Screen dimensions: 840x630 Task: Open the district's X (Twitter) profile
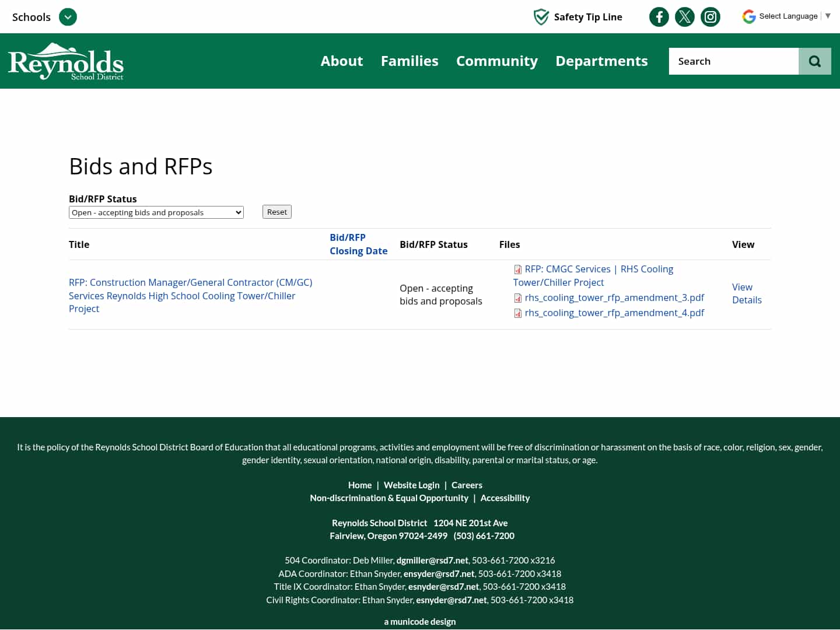684,16
